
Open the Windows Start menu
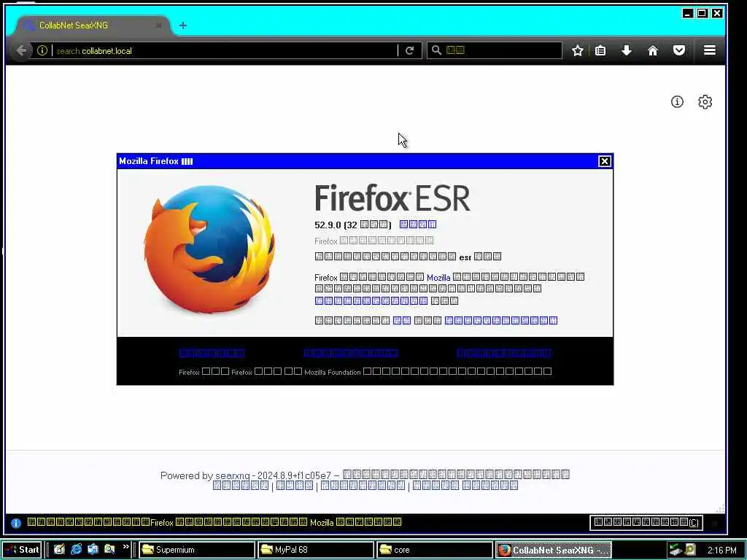(x=22, y=550)
